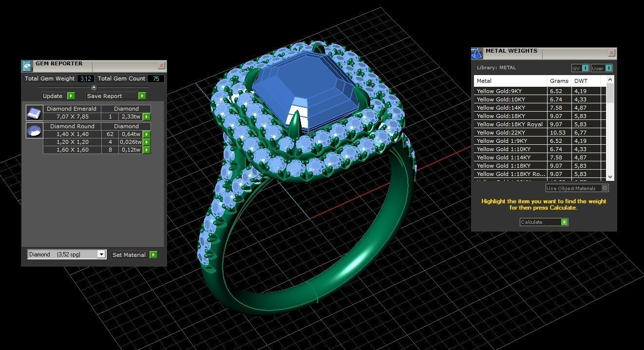This screenshot has width=644, height=350.
Task: Select the Yellow Gold:22KY row
Action: [x=540, y=133]
